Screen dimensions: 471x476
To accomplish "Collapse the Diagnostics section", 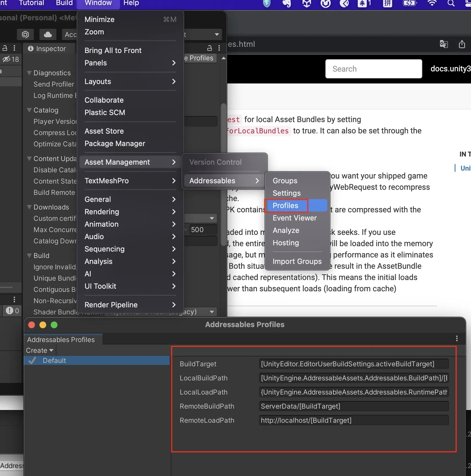I will (x=29, y=73).
